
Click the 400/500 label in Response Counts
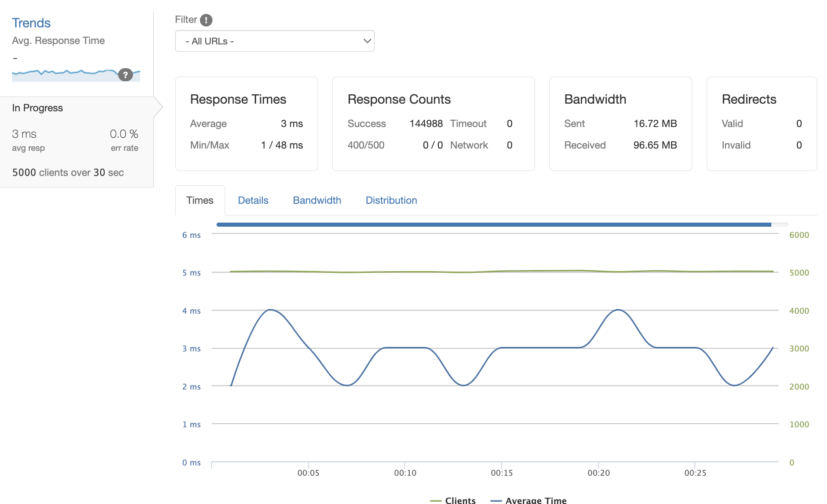coord(366,145)
